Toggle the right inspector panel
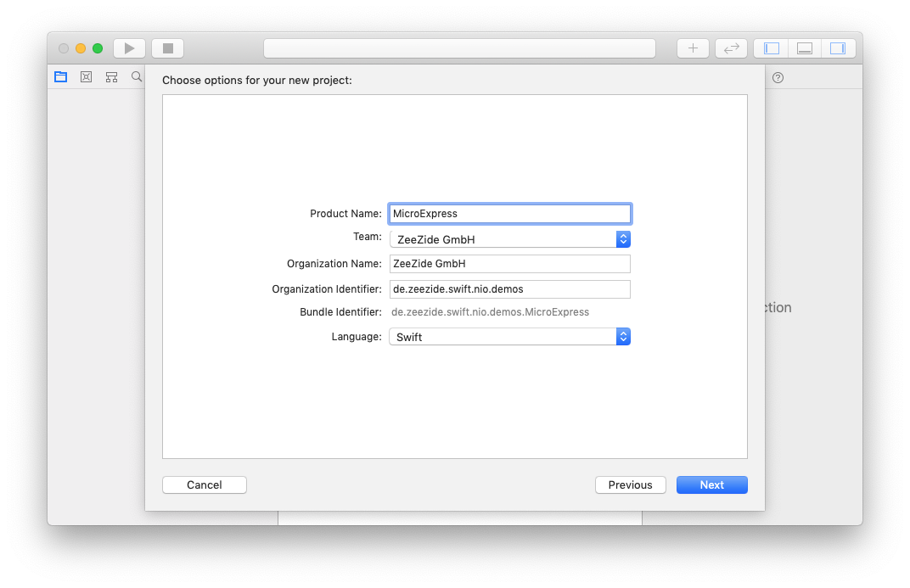Image resolution: width=910 pixels, height=588 pixels. (838, 48)
